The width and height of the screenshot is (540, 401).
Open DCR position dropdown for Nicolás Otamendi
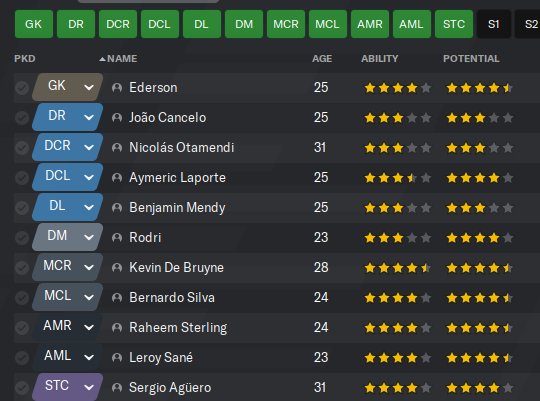(x=89, y=147)
